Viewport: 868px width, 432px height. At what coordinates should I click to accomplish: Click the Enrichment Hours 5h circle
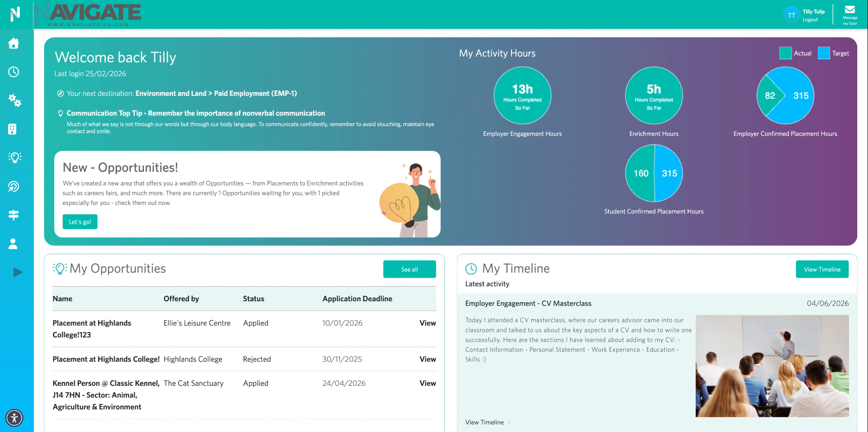[654, 95]
